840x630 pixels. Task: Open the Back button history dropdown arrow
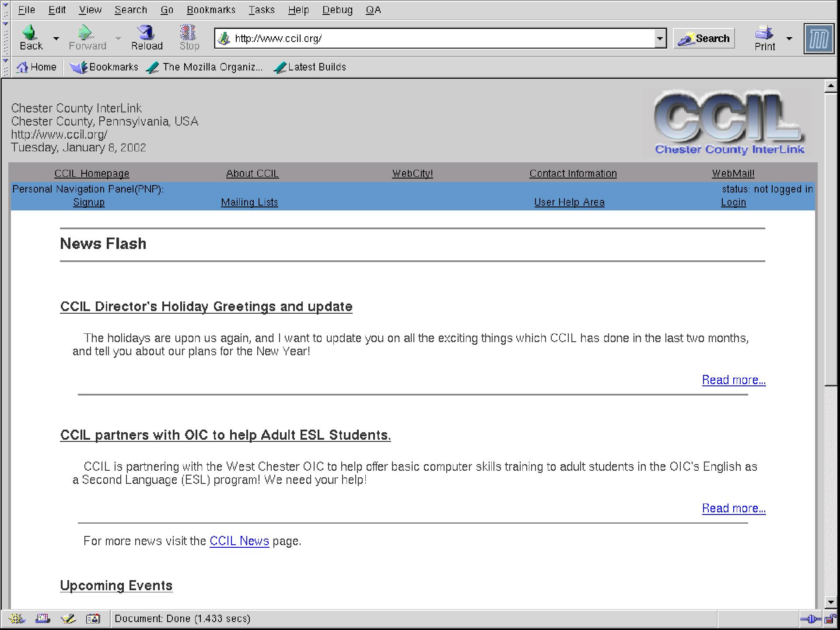click(56, 38)
